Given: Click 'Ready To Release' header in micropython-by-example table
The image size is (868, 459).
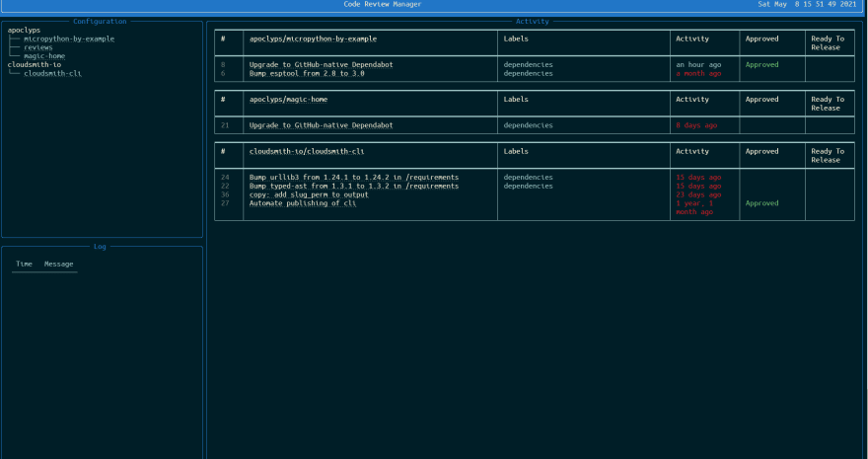Looking at the screenshot, I should coord(828,43).
